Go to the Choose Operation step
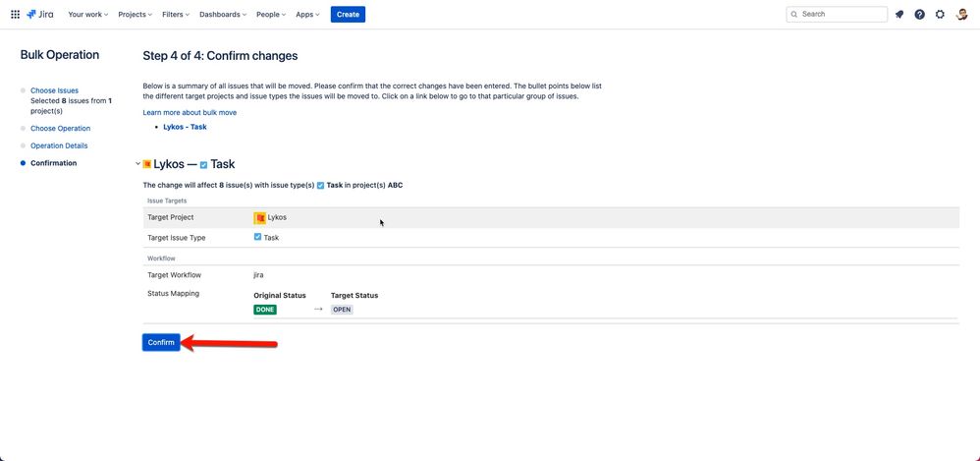The image size is (980, 461). [x=61, y=128]
